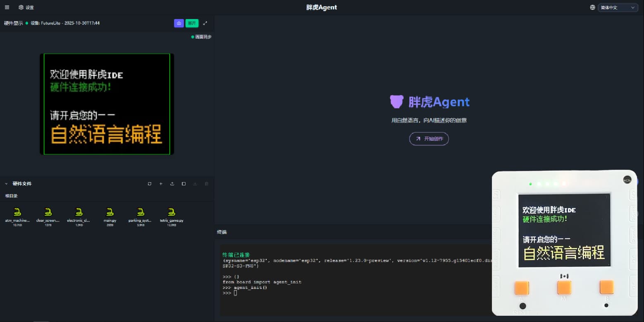The height and width of the screenshot is (322, 644).
Task: Select the main.py file
Action: pos(110,215)
